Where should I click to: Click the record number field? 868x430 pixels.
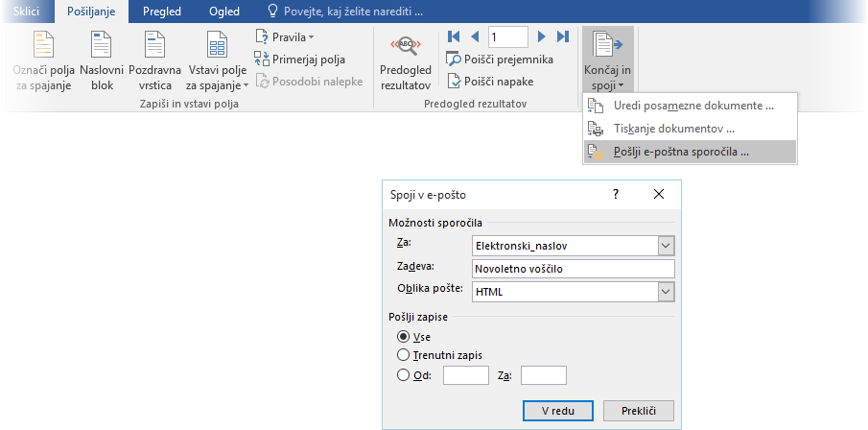click(x=507, y=37)
